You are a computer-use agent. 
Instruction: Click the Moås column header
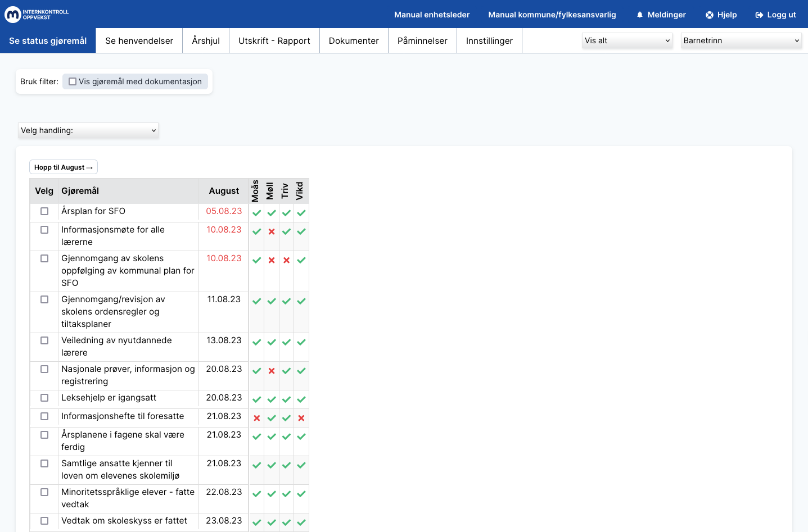tap(255, 191)
